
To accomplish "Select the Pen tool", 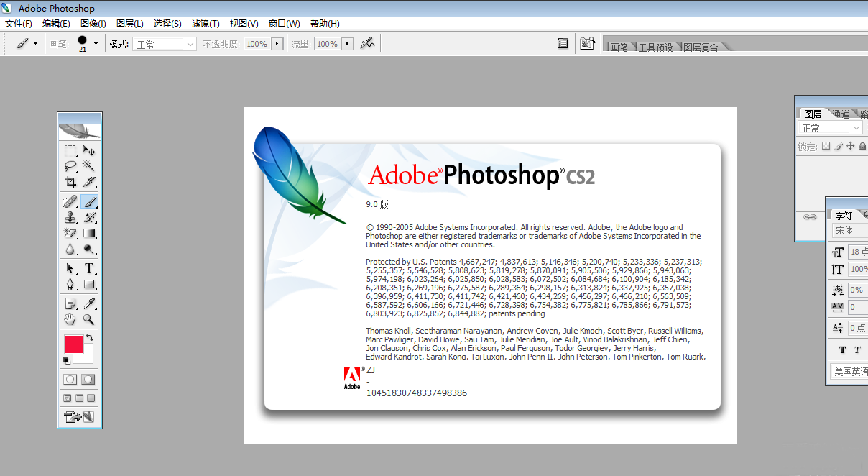I will coord(70,285).
